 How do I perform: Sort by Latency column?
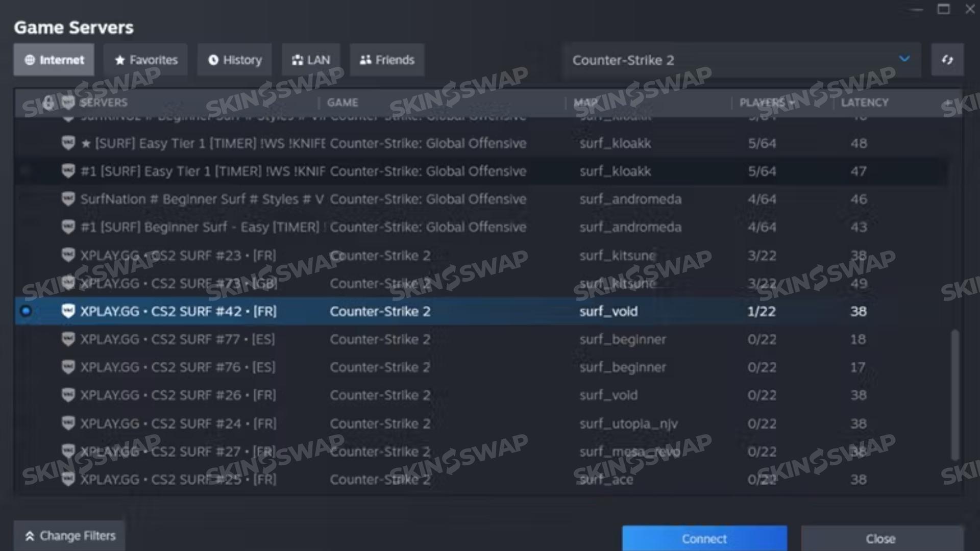tap(865, 103)
